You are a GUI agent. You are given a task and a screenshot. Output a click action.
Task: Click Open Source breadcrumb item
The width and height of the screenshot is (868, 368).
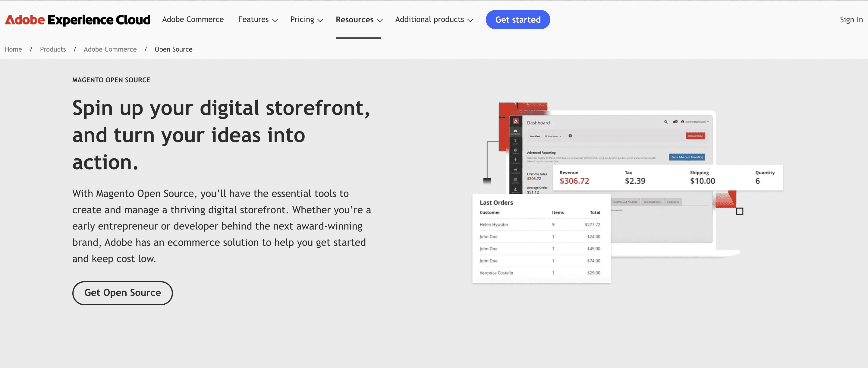(174, 49)
